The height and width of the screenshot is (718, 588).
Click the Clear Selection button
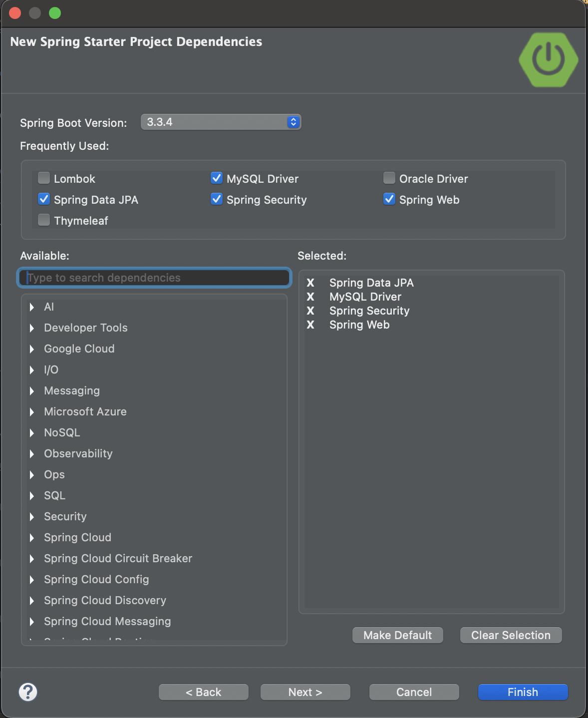point(511,635)
